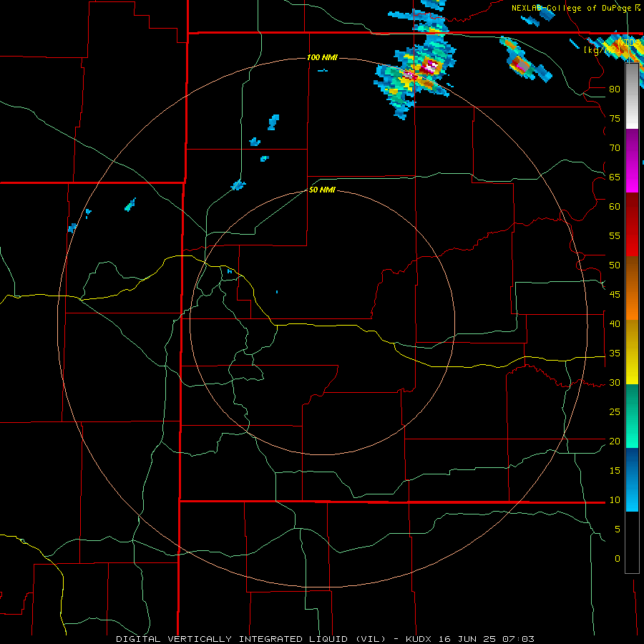644x644 pixels.
Task: Click the "5" scale value
Action: click(618, 529)
